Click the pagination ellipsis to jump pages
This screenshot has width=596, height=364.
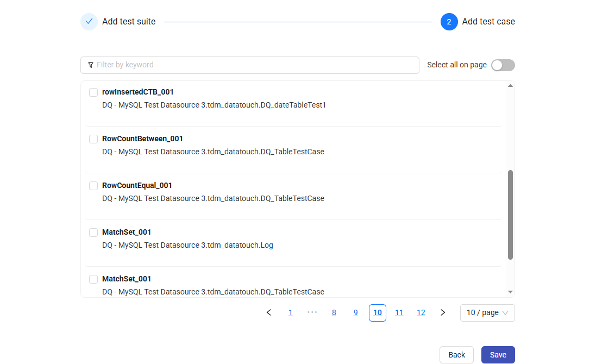coord(312,313)
